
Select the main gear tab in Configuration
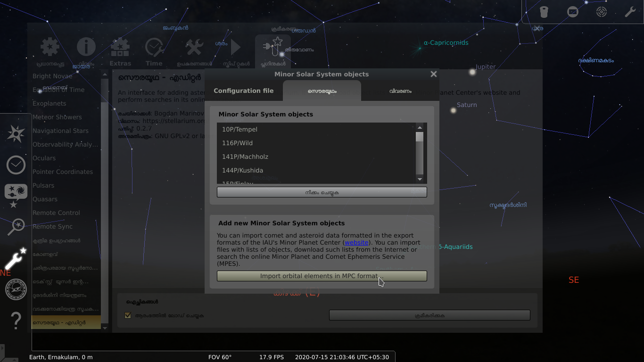click(x=50, y=52)
